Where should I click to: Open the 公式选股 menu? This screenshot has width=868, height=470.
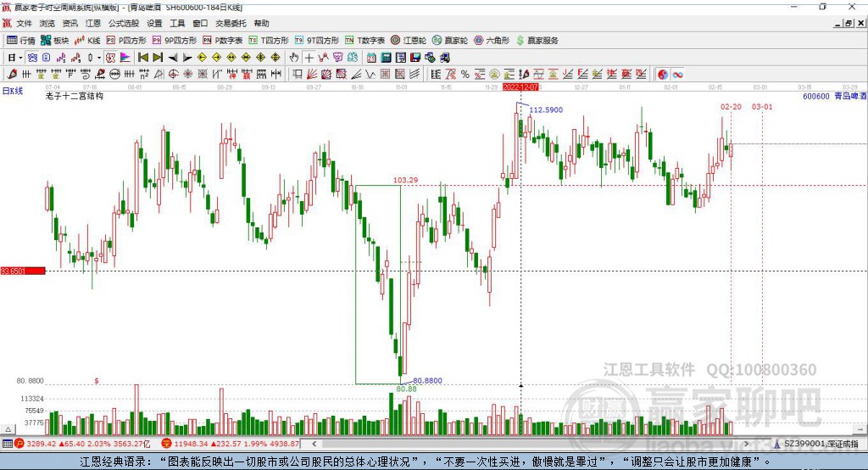[x=124, y=23]
